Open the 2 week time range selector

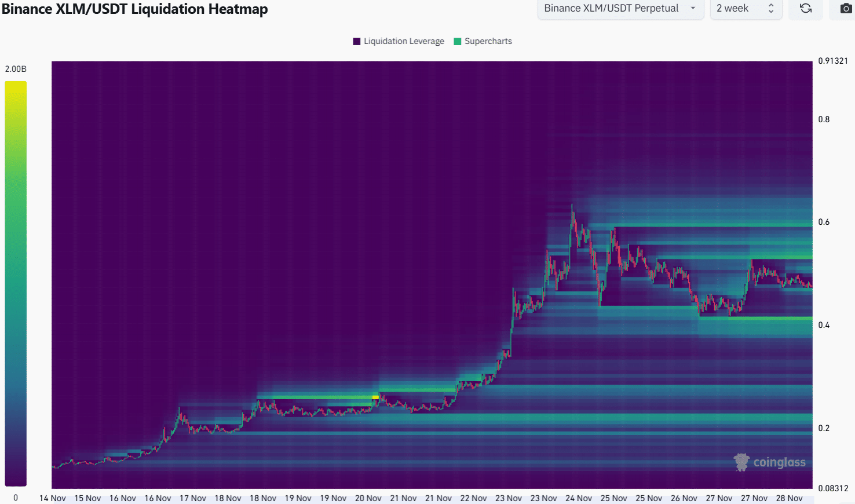click(x=746, y=8)
